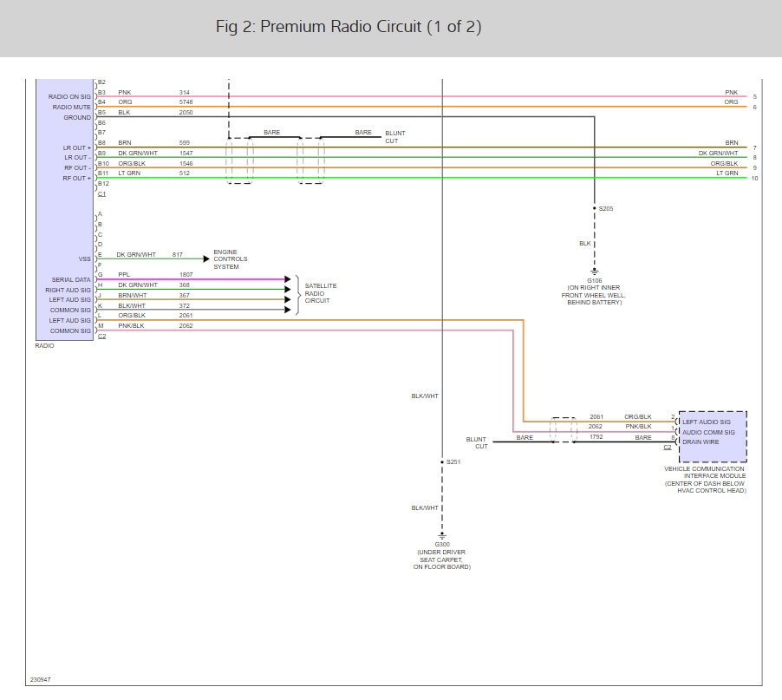Screen dimensions: 782x700
Task: Click continuation number '10' at the LT GRN wire end
Action: click(x=754, y=178)
